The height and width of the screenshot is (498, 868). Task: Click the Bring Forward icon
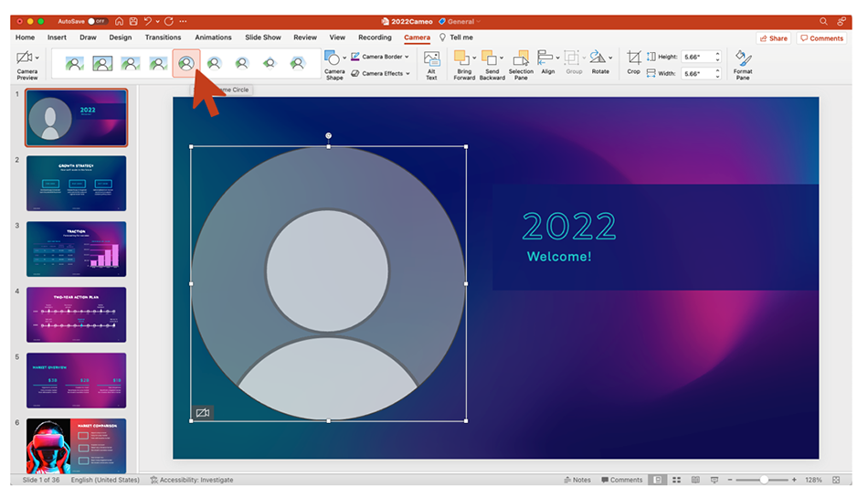[462, 58]
